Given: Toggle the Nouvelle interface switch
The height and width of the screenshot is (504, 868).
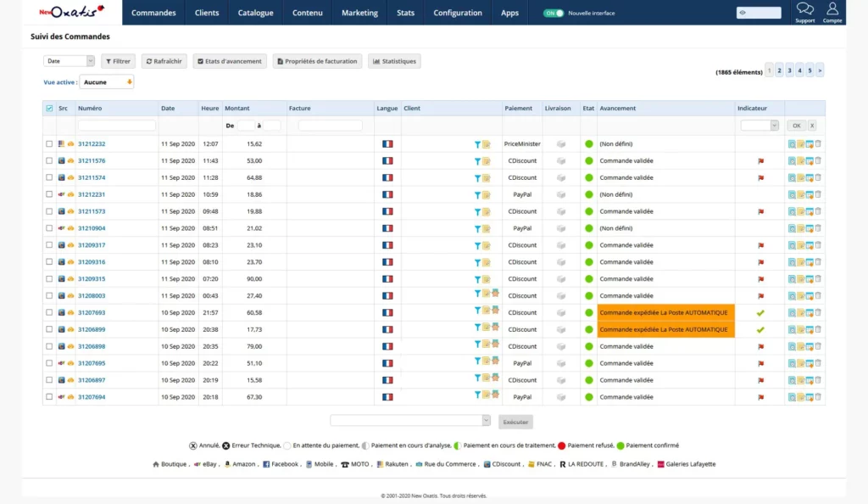Looking at the screenshot, I should click(x=553, y=13).
